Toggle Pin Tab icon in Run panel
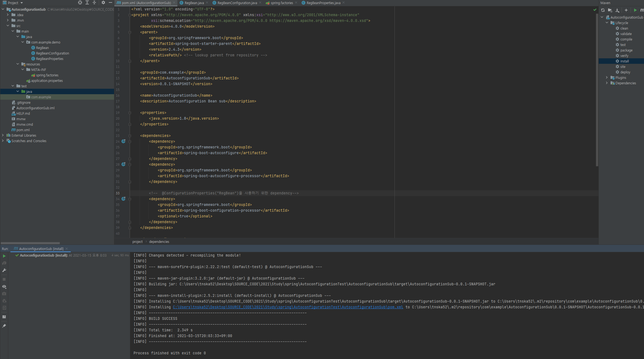The height and width of the screenshot is (359, 644). point(4,326)
